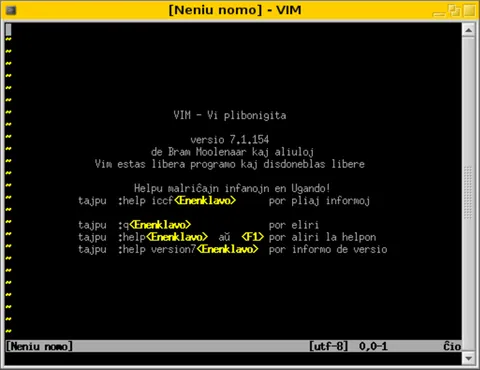Viewport: 480px width, 370px height.
Task: Click 'Helpu malriĉajn infanojn en Ugando!' line
Action: (x=232, y=188)
